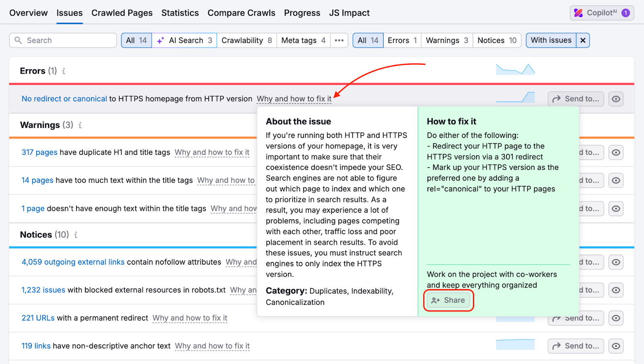644x364 pixels.
Task: Open the Copilot AI assistant
Action: point(601,12)
